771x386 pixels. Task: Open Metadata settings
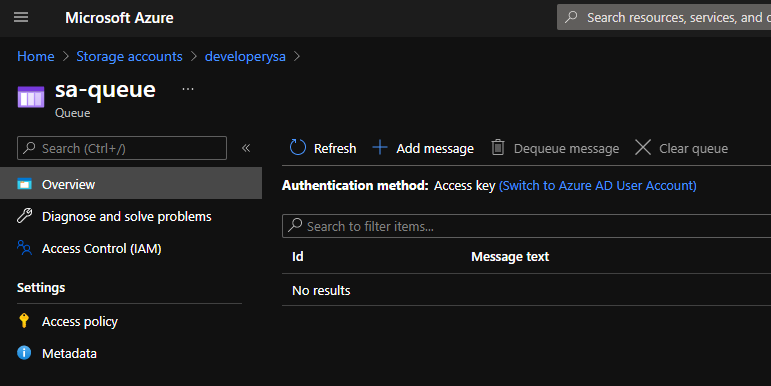click(69, 354)
